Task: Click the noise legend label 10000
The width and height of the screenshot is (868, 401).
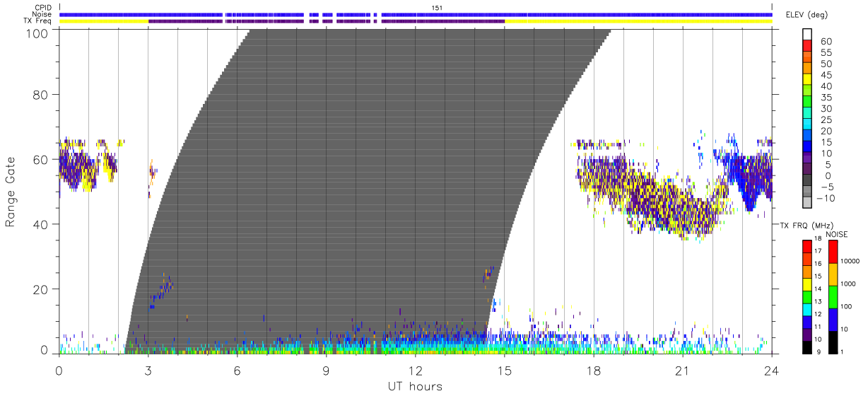Action: click(851, 262)
